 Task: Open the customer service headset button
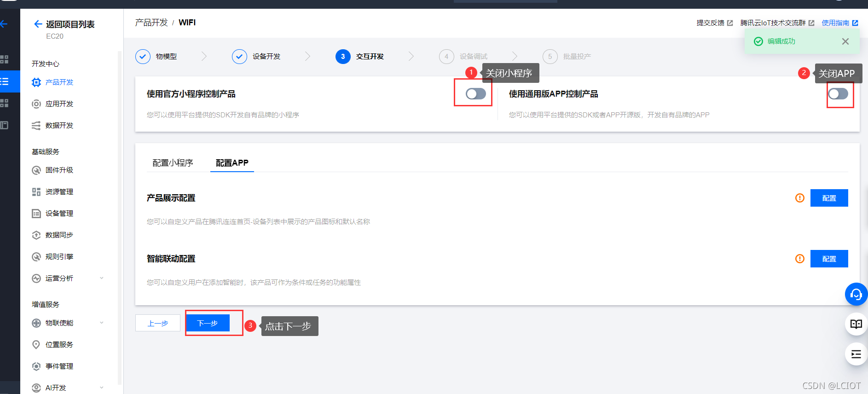[856, 294]
